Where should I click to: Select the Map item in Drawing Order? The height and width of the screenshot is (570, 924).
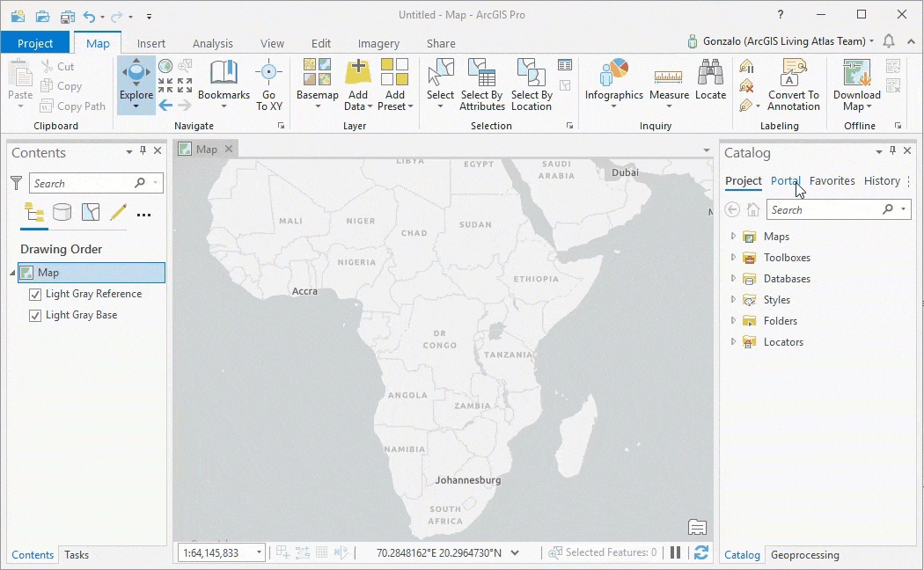92,273
